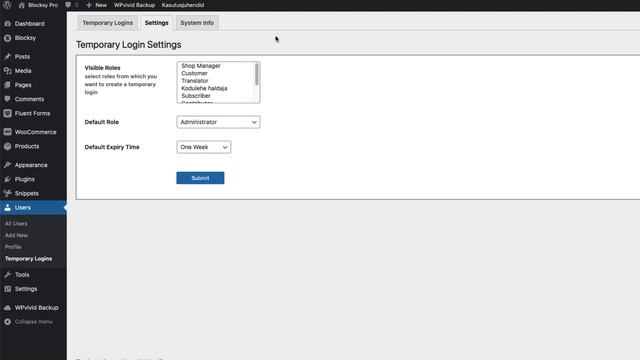Open the System Info tab

point(197,23)
